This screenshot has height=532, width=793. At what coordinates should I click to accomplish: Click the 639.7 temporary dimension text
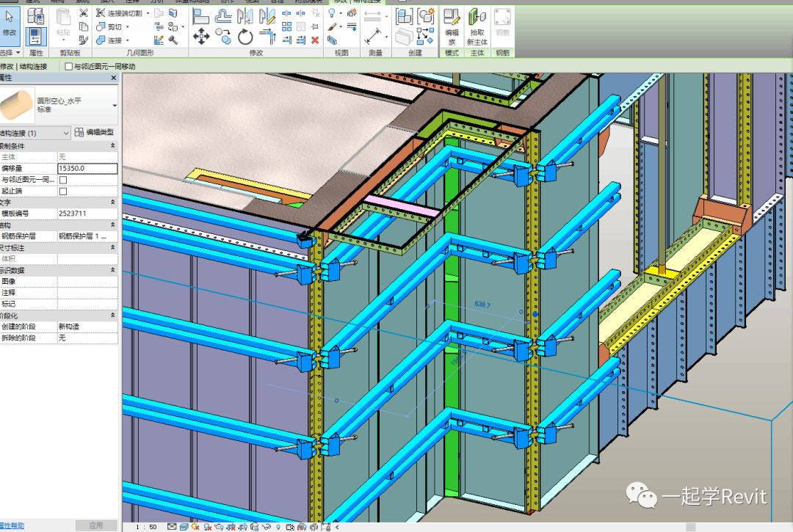pyautogui.click(x=482, y=304)
